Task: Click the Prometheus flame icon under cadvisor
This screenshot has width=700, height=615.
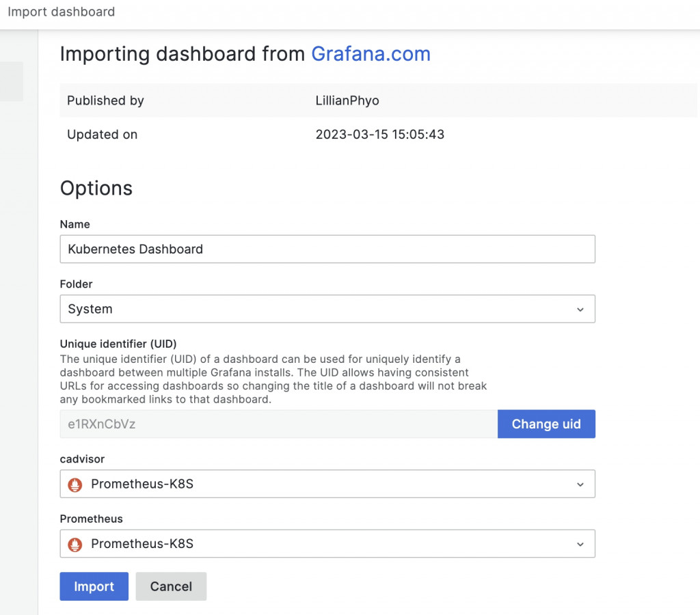Action: point(75,484)
